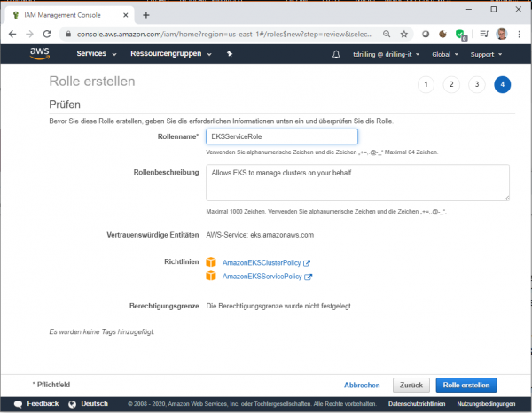The width and height of the screenshot is (532, 413).
Task: Click external link icon beside AmazonEKSClusterPolicy
Action: [x=307, y=263]
